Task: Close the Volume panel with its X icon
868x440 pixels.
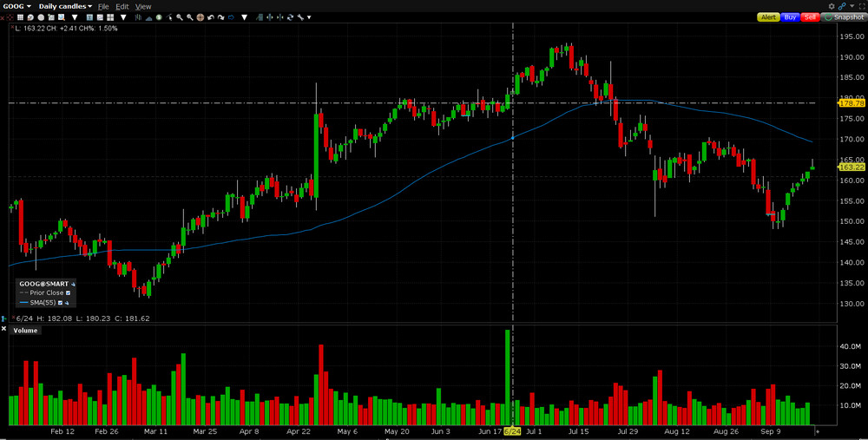Action: click(x=3, y=329)
